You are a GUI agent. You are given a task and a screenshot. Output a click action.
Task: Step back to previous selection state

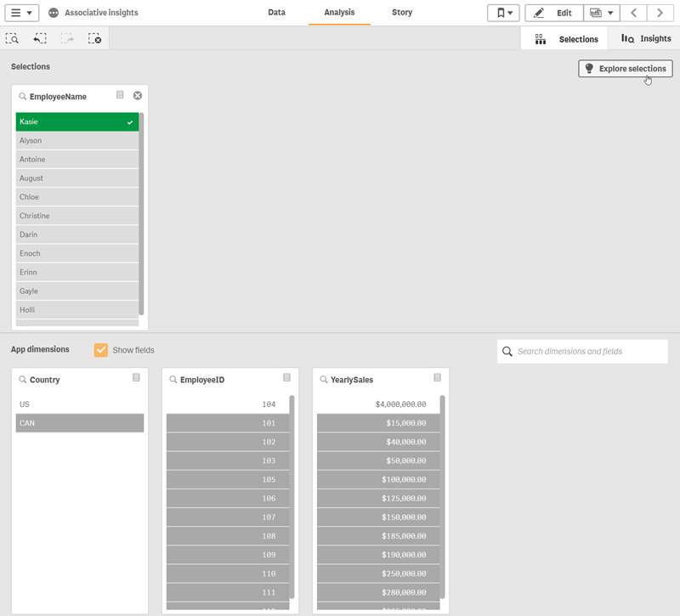point(39,38)
